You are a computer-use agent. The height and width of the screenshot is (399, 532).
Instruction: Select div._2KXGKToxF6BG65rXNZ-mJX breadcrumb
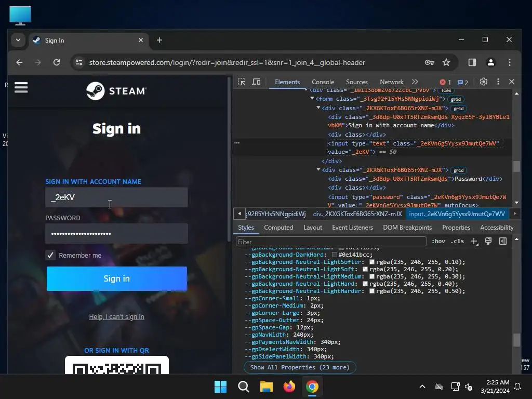(357, 214)
